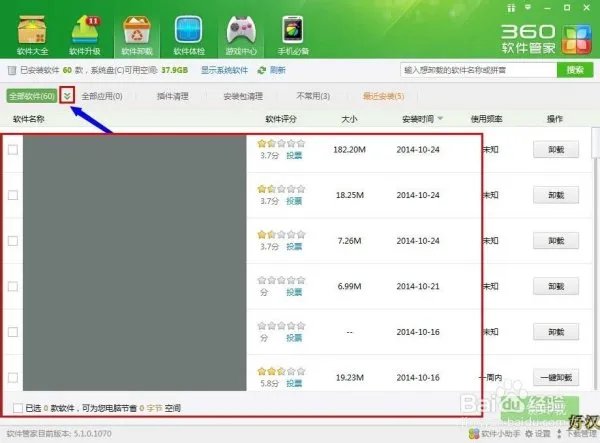
Task: Click 卸载 button for the 18.25M row
Action: click(556, 195)
